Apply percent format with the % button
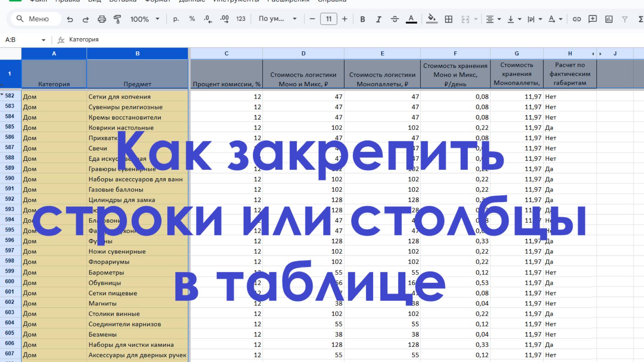Viewport: 644px width, 362px height. [192, 19]
